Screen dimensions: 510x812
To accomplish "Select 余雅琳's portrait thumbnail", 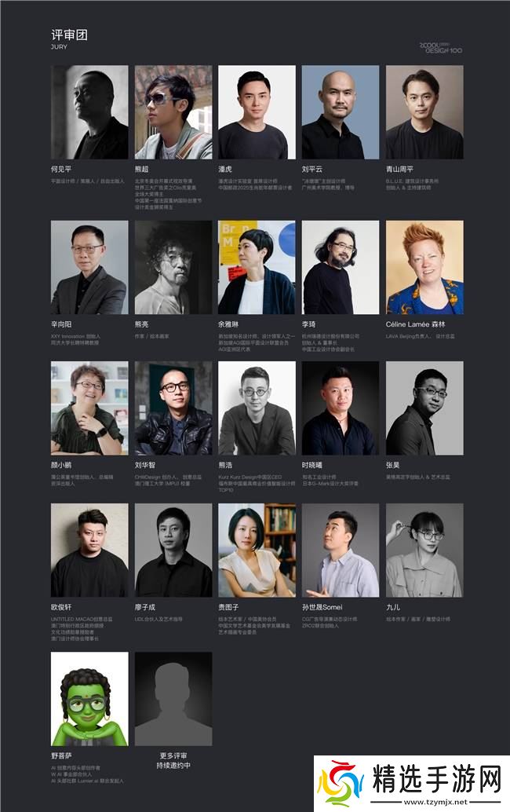I will click(257, 267).
